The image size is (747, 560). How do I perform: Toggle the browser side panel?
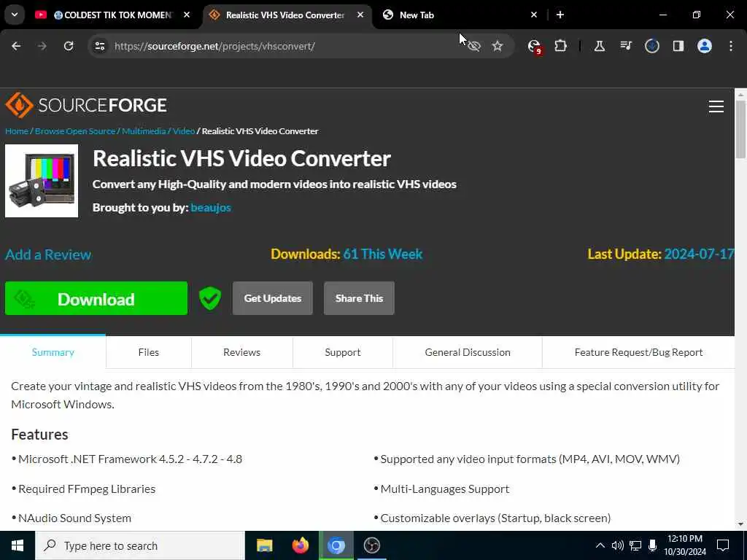(678, 46)
